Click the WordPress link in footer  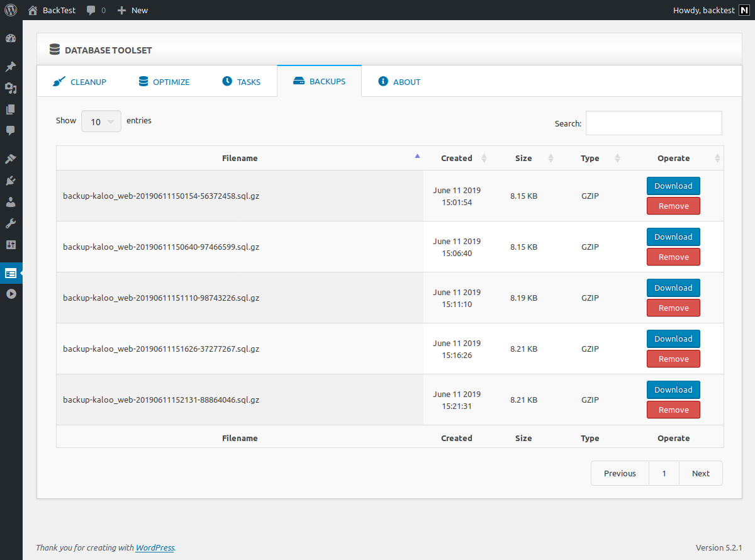155,548
